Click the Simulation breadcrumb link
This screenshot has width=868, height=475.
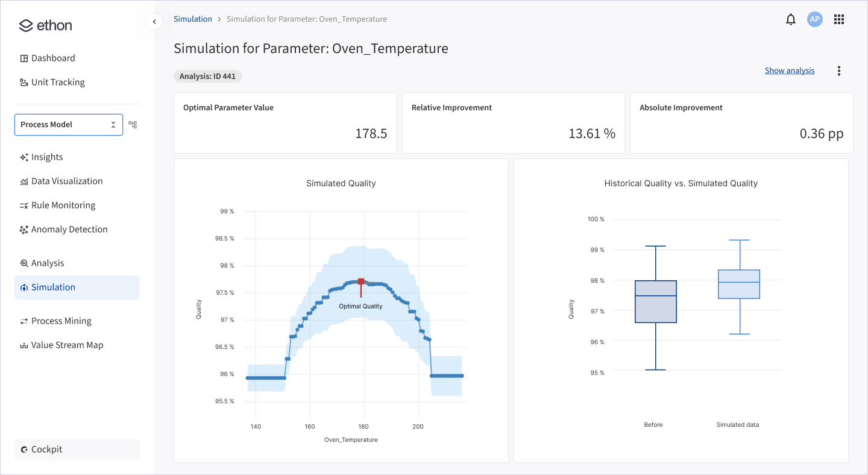pos(193,19)
